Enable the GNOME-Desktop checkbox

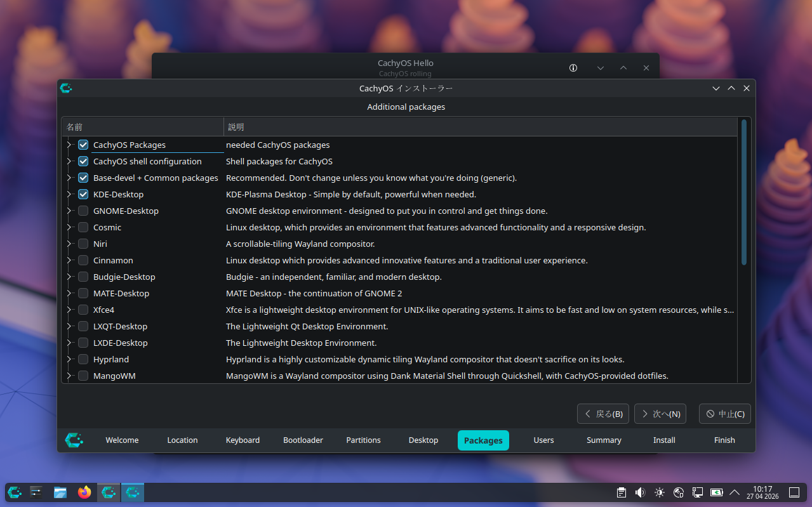point(83,211)
